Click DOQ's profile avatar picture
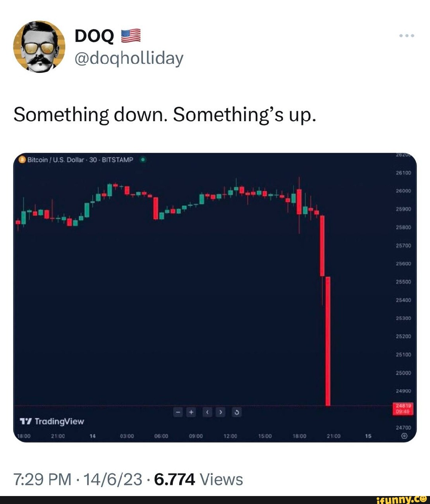The image size is (430, 504). pos(40,47)
